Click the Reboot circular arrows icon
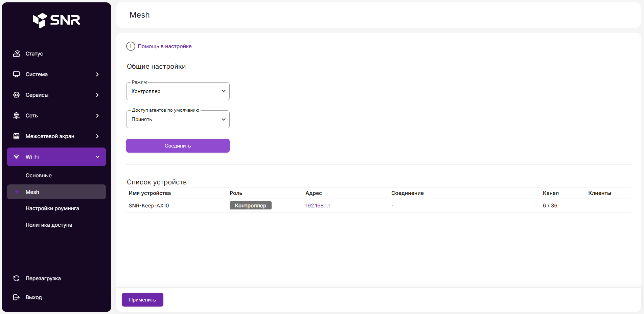This screenshot has width=644, height=314. (16, 278)
